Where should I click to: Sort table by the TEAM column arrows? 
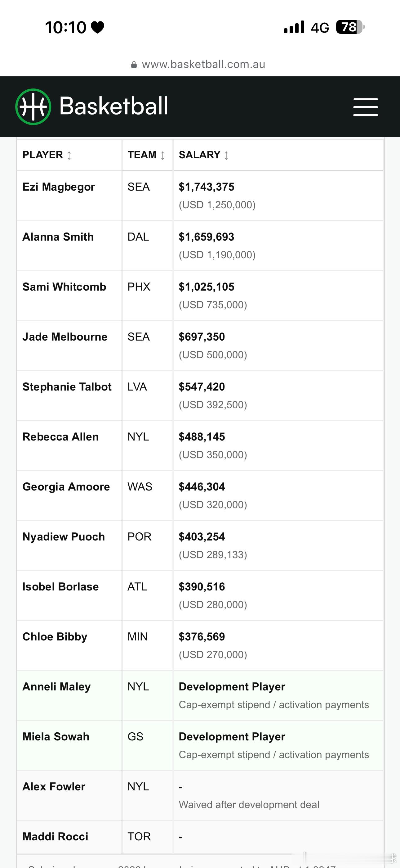pos(162,155)
